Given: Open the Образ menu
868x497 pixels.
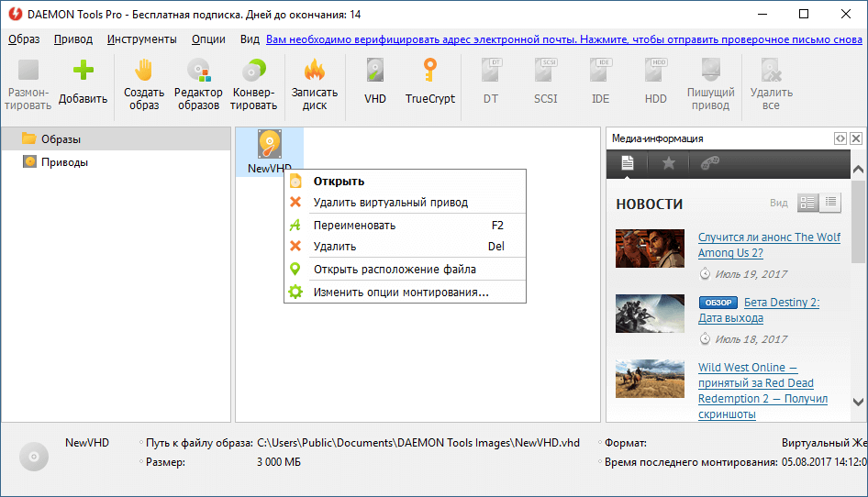Looking at the screenshot, I should pos(24,39).
